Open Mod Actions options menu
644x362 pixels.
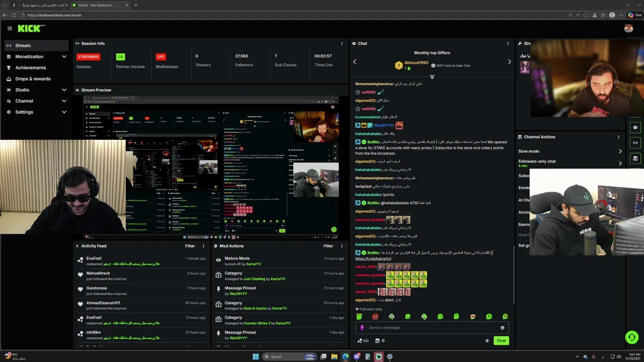click(x=342, y=246)
